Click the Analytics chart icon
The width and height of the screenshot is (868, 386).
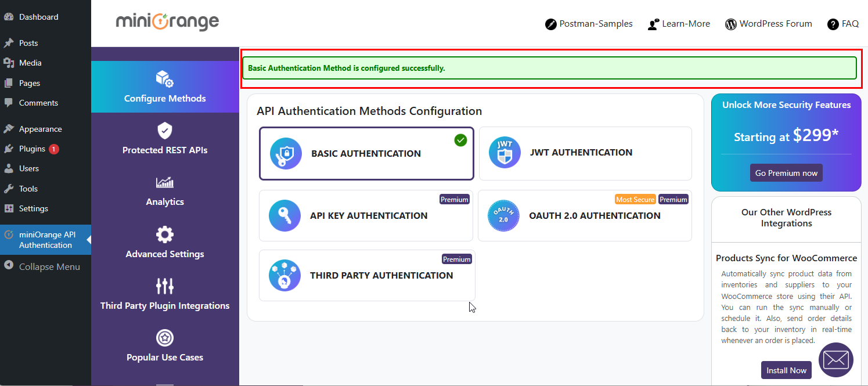coord(165,183)
